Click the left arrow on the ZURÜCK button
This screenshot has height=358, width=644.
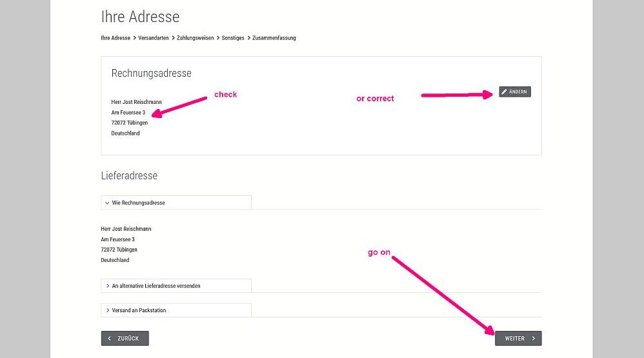[x=110, y=338]
